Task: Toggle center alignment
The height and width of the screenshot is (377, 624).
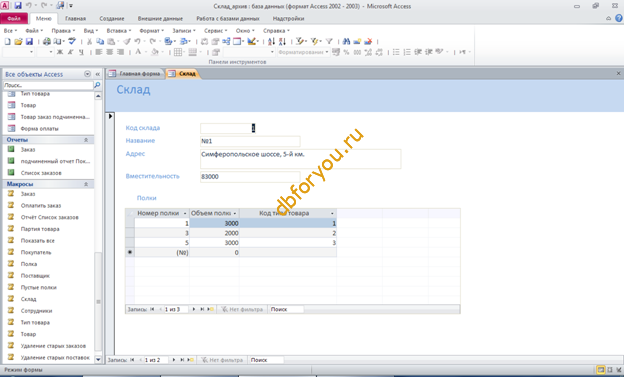Action: [109, 52]
